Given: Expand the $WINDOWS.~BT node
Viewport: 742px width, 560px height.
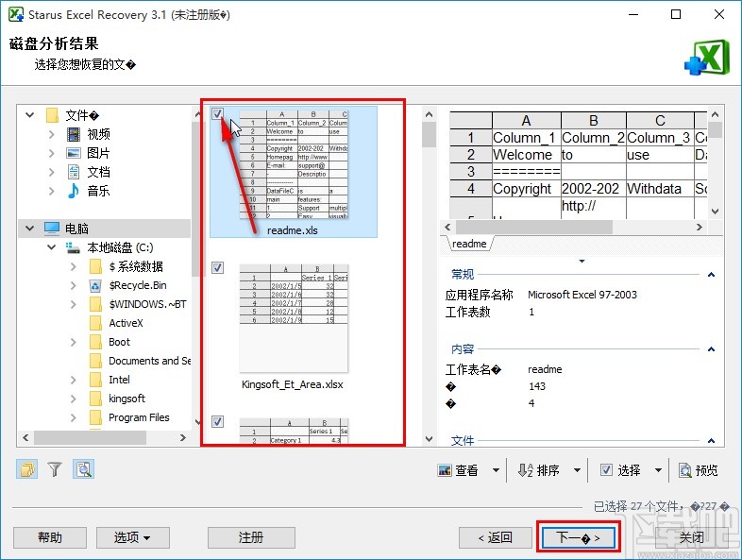Looking at the screenshot, I should (74, 304).
